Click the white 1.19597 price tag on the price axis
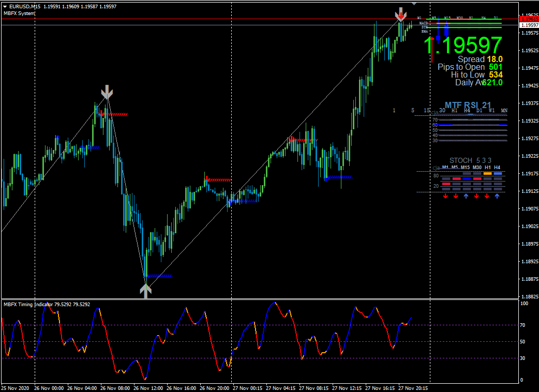 [530, 25]
